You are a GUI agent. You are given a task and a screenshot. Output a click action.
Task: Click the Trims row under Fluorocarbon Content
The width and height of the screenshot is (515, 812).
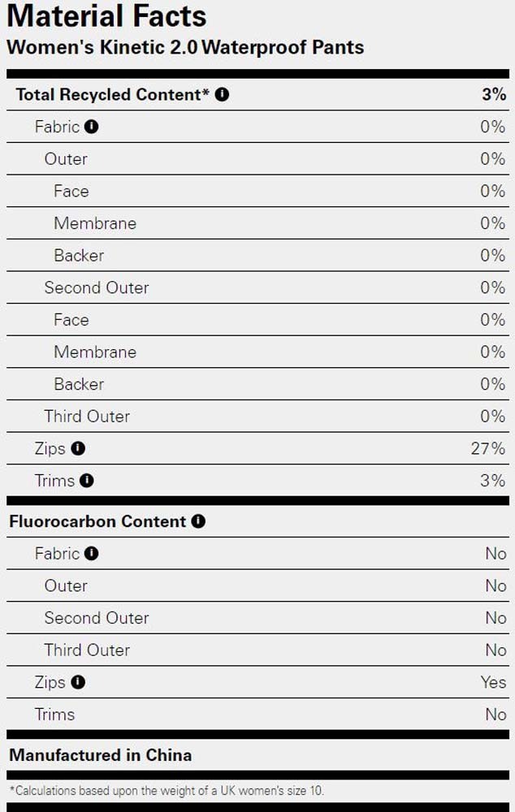(x=257, y=714)
